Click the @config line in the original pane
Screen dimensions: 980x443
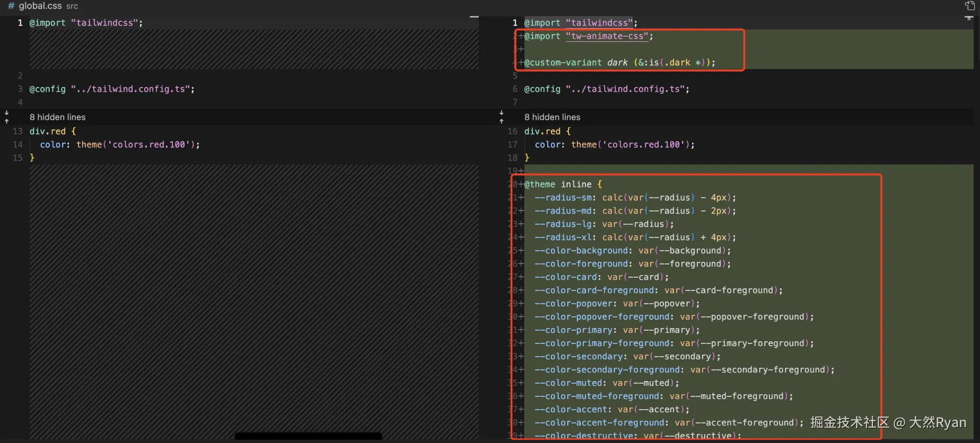[112, 89]
